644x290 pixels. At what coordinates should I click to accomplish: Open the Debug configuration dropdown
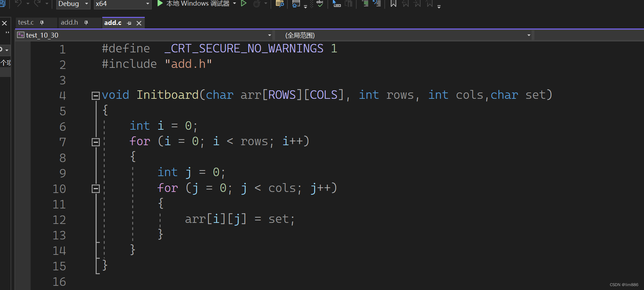pos(73,4)
